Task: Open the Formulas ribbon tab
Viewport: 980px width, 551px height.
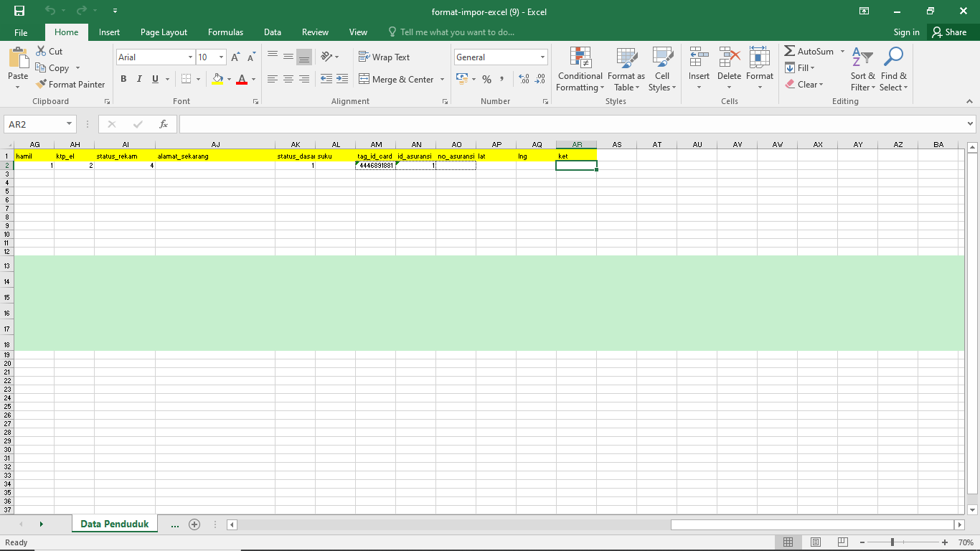Action: tap(225, 32)
